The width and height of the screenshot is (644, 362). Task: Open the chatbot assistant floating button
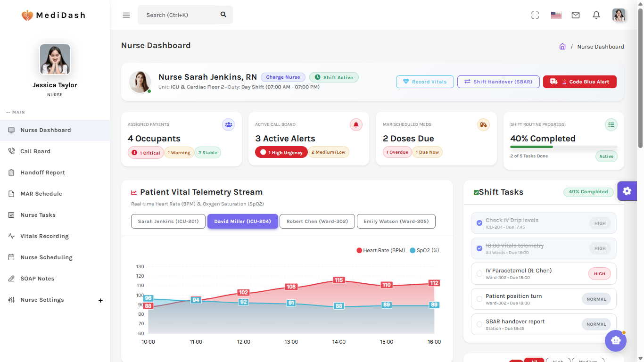pyautogui.click(x=616, y=340)
